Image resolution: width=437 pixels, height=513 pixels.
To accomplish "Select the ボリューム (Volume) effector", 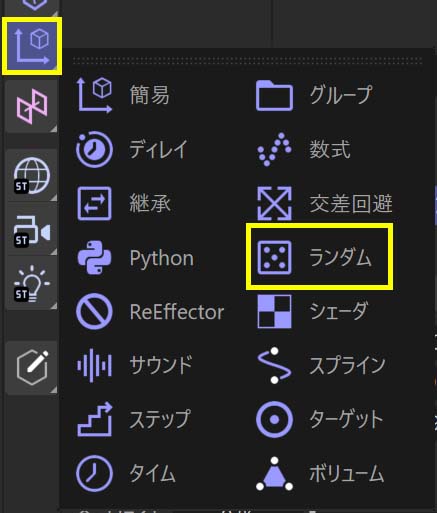I will pos(320,474).
